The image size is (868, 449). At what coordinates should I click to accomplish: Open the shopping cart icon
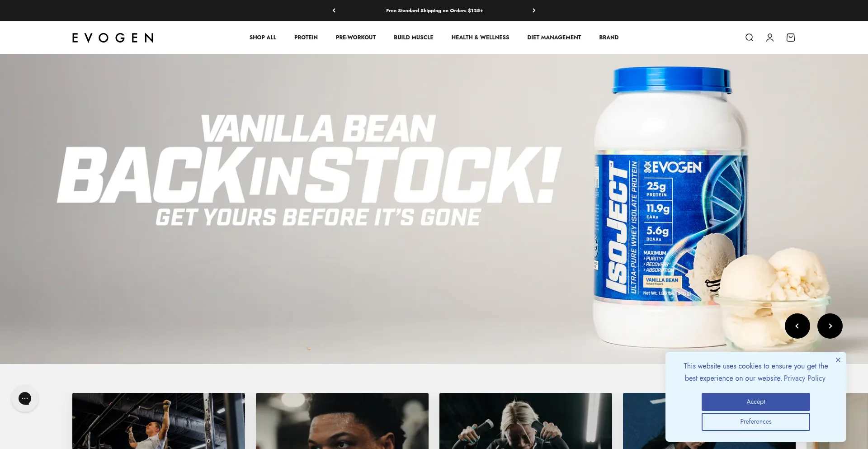coord(791,38)
